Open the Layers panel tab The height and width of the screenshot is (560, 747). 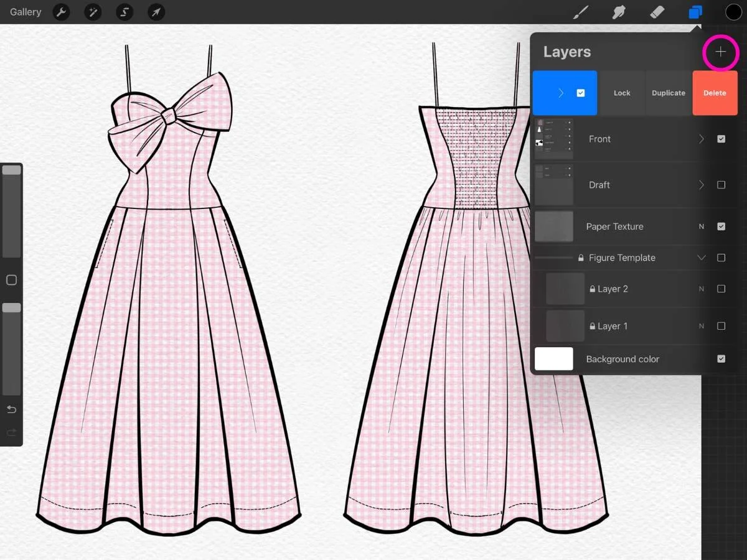[x=695, y=12]
